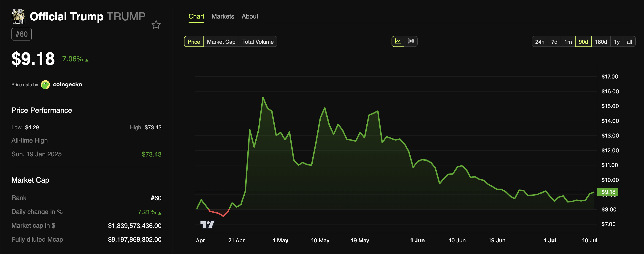Click the CoinGecko gecko logo

tap(45, 84)
